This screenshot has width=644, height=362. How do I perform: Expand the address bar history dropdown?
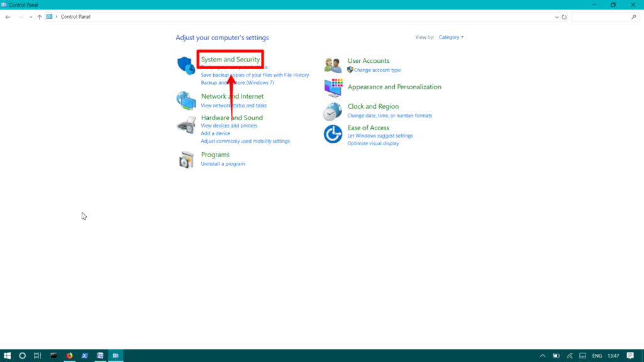(557, 17)
